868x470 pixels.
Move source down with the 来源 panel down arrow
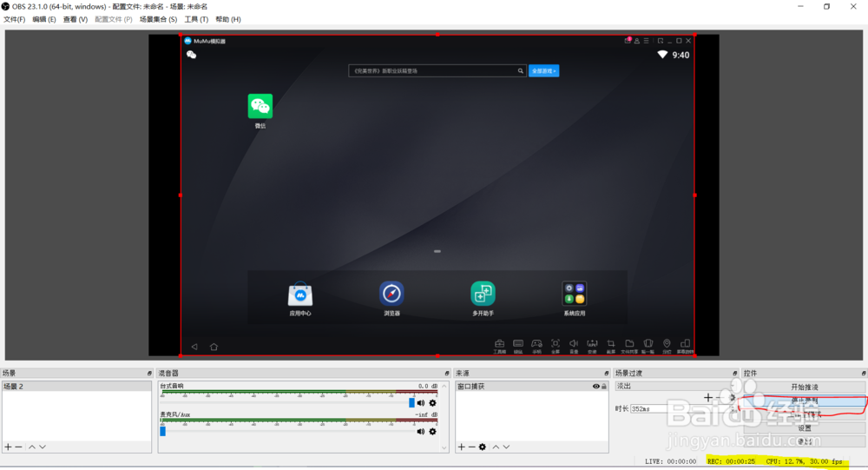point(506,447)
